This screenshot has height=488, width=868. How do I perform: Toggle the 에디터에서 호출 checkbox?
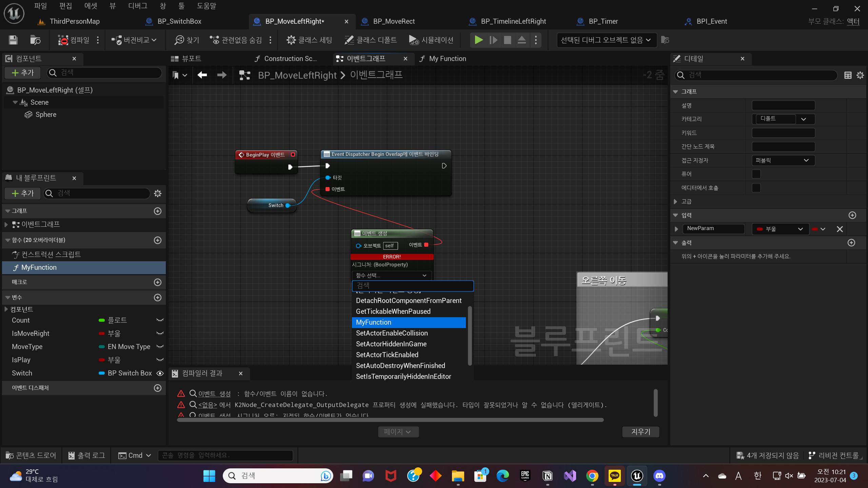pos(756,188)
